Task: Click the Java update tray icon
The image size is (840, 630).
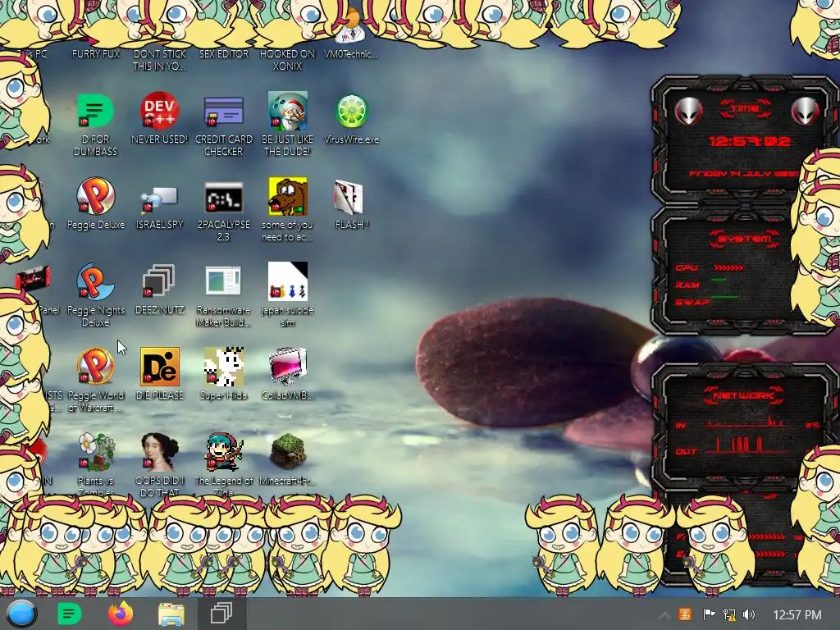Action: (x=685, y=614)
